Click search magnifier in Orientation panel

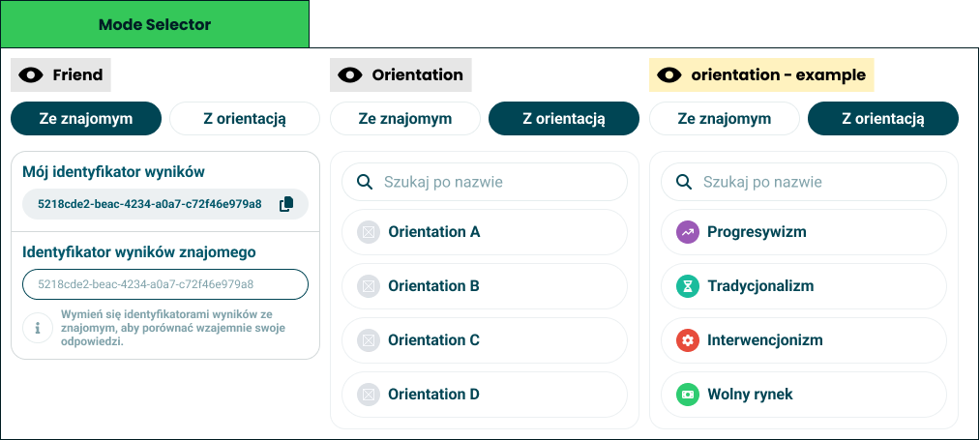[x=365, y=182]
